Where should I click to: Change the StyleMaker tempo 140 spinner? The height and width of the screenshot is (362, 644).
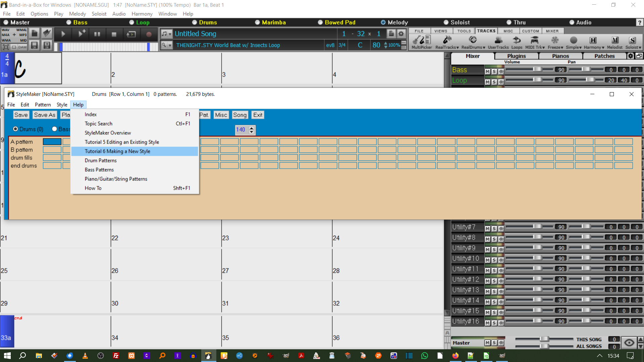point(252,130)
